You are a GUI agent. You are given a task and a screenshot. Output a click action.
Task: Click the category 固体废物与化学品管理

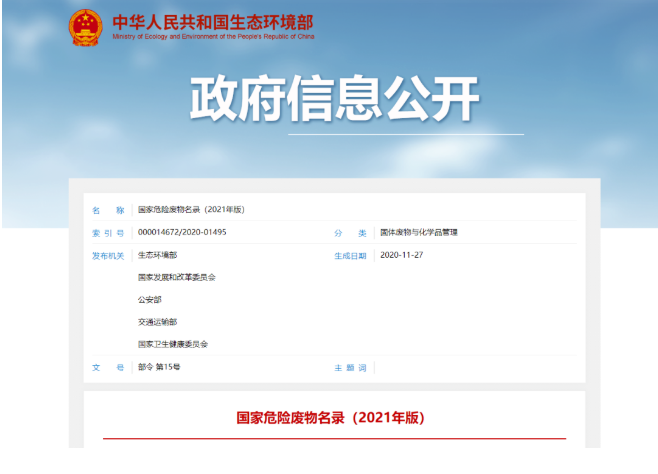[x=418, y=232]
